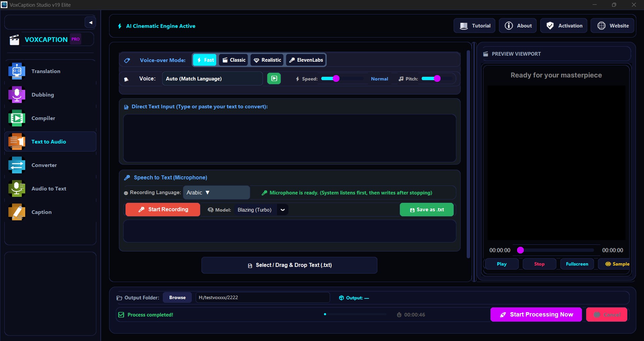Click the Converter arrows icon
Viewport: 644px width, 341px height.
pos(17,165)
